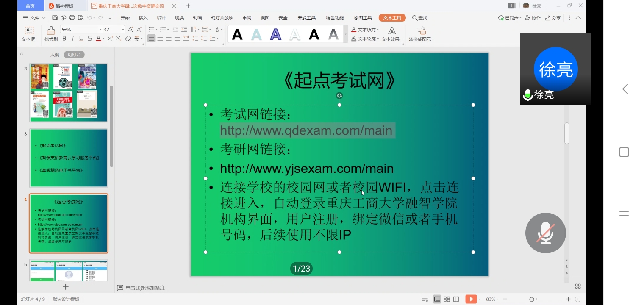Open the 动画 Animation ribbon tab

[x=197, y=18]
